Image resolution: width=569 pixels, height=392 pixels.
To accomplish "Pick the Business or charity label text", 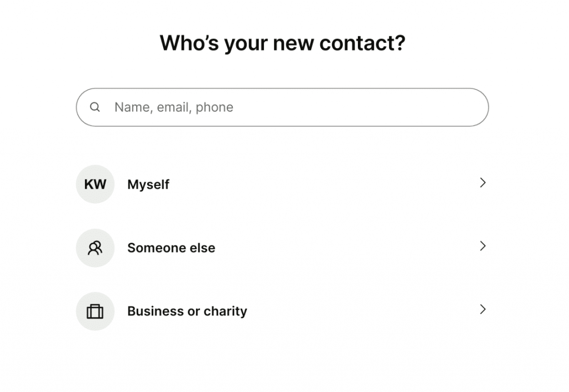I will pyautogui.click(x=187, y=311).
